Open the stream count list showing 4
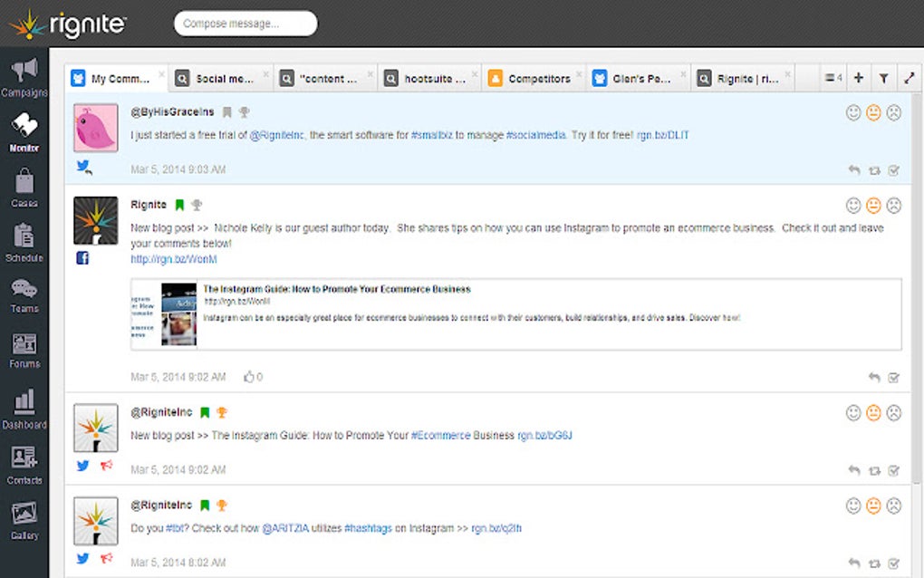This screenshot has width=924, height=578. click(832, 78)
